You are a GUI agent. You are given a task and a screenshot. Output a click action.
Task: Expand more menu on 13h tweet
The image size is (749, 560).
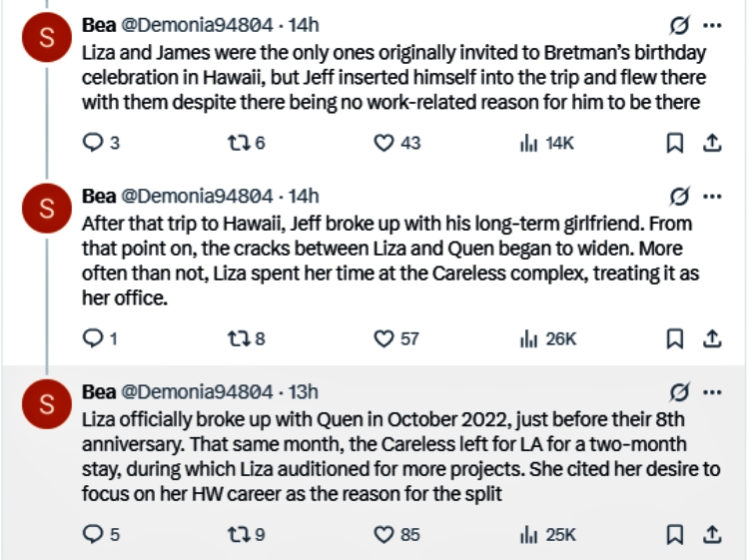pyautogui.click(x=712, y=392)
